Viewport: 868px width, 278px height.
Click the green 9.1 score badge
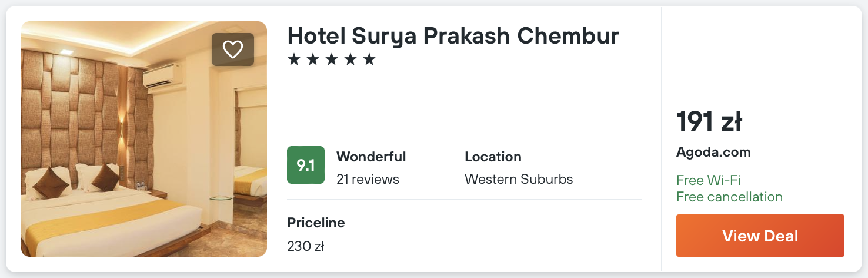tap(306, 165)
